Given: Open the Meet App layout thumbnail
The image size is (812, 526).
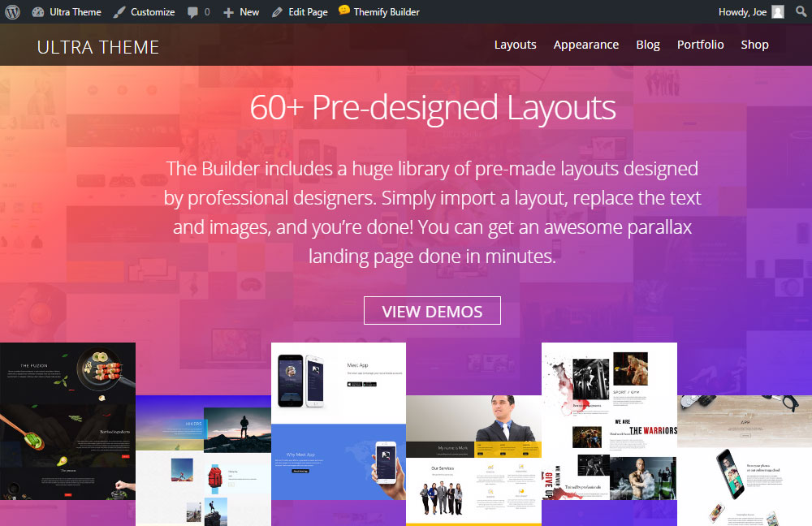Looking at the screenshot, I should (x=338, y=421).
